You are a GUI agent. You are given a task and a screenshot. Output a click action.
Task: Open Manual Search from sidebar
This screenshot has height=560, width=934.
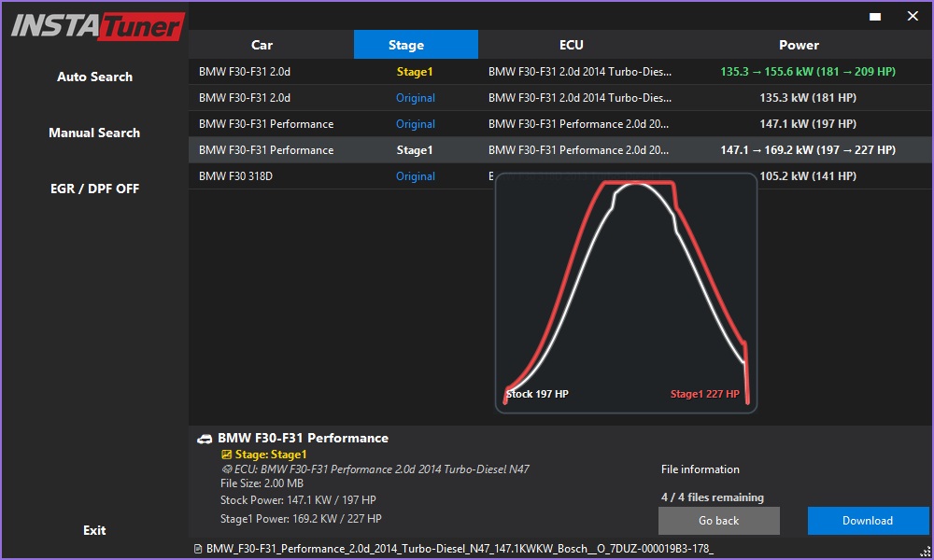(94, 133)
